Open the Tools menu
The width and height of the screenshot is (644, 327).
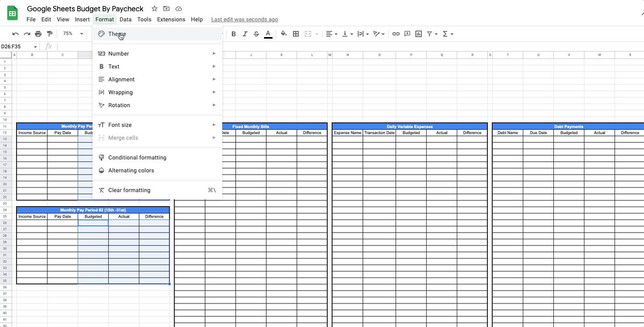[144, 19]
